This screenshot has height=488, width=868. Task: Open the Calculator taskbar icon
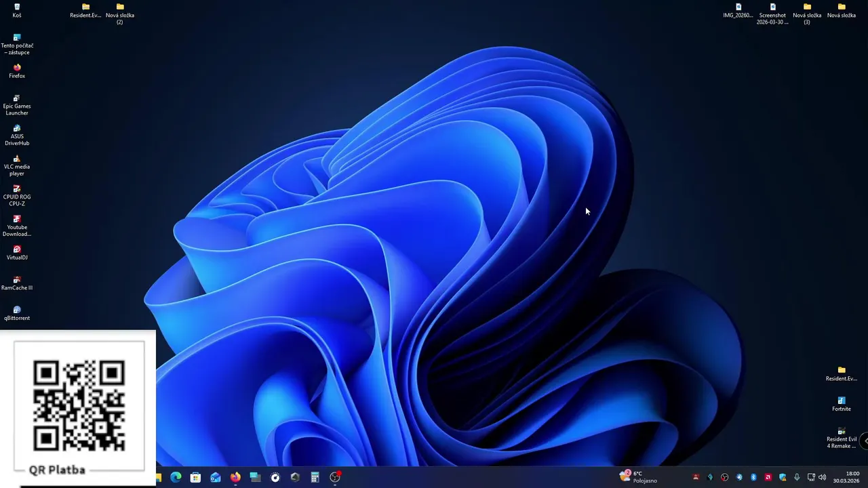315,477
